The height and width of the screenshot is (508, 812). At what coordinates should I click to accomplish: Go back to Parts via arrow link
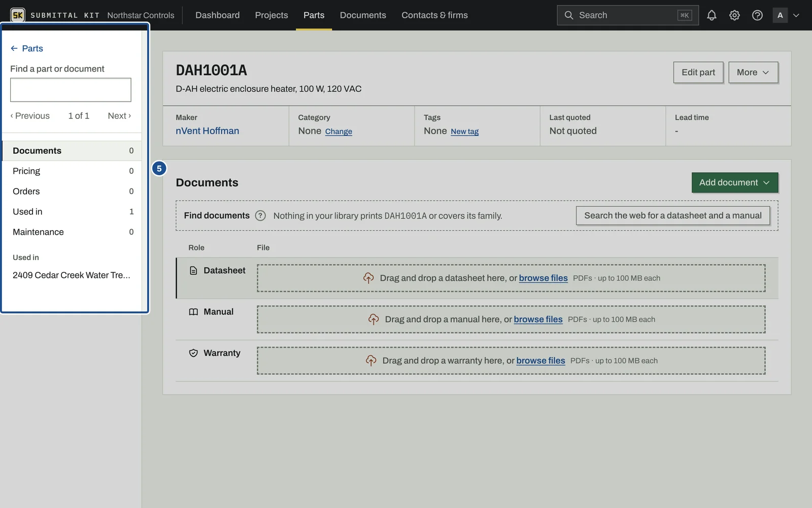click(27, 48)
